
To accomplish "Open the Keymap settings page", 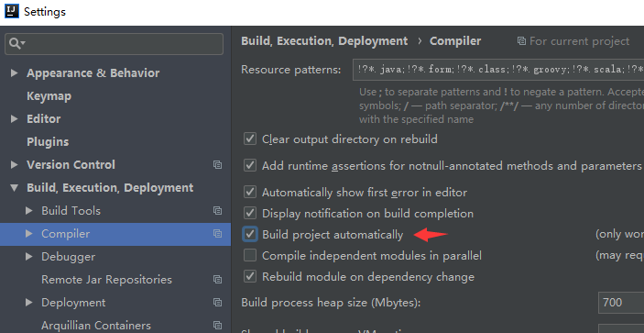I will tap(49, 96).
